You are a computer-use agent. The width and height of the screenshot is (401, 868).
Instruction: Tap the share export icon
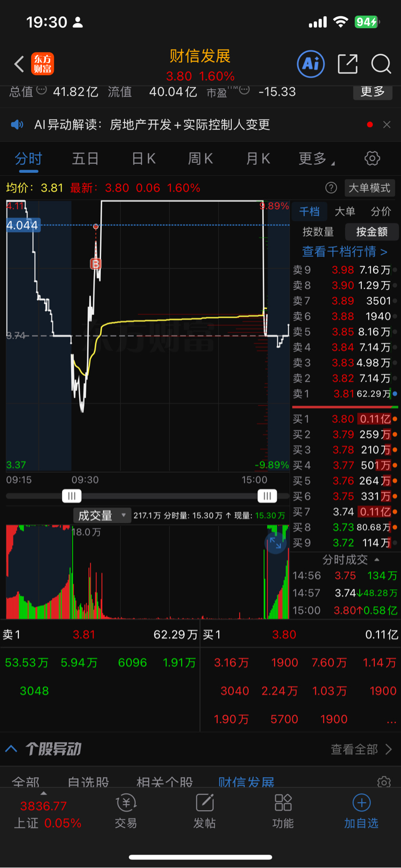click(348, 64)
